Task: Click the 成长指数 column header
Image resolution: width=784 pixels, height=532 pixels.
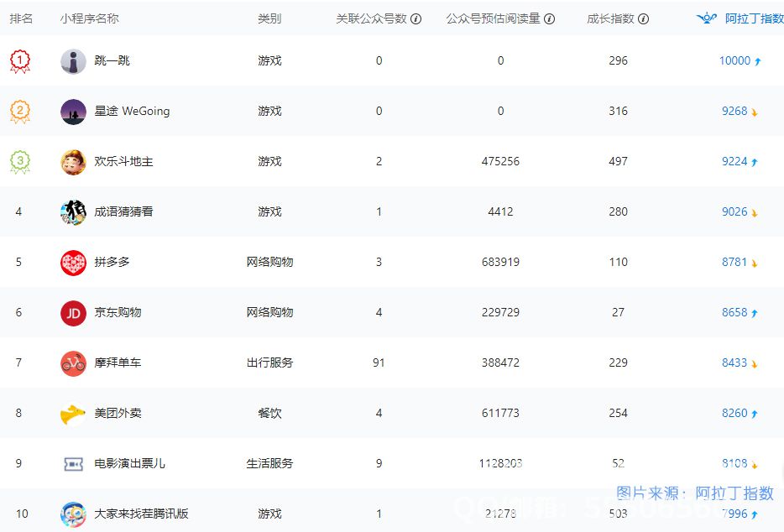Action: point(610,18)
